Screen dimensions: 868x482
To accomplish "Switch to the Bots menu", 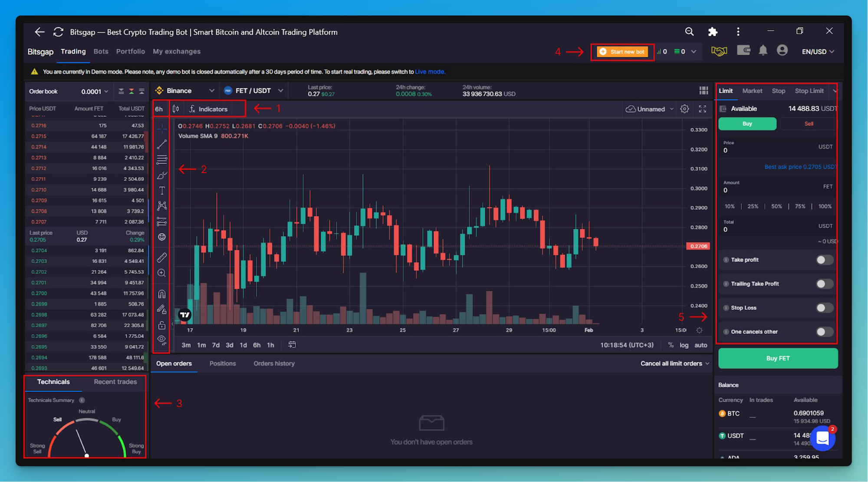I will (x=101, y=51).
